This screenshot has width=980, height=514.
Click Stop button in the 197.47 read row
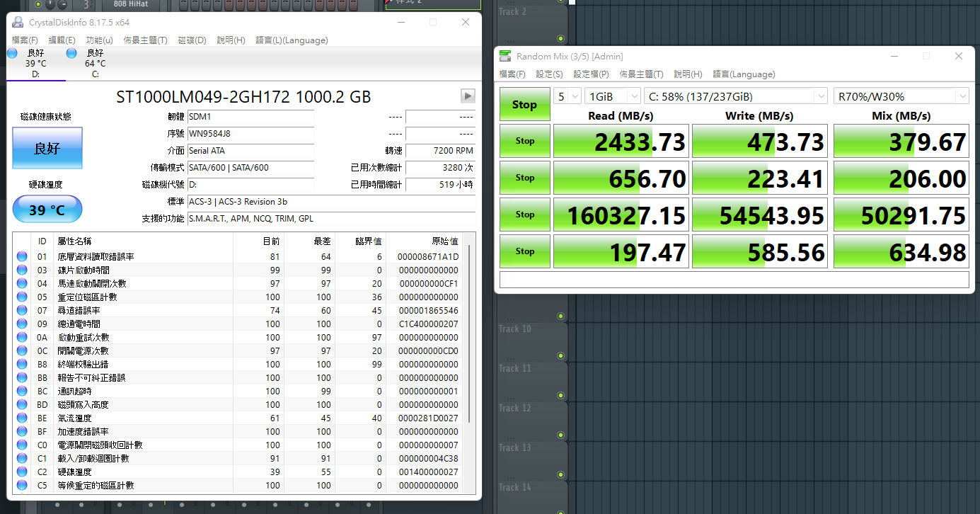[524, 251]
